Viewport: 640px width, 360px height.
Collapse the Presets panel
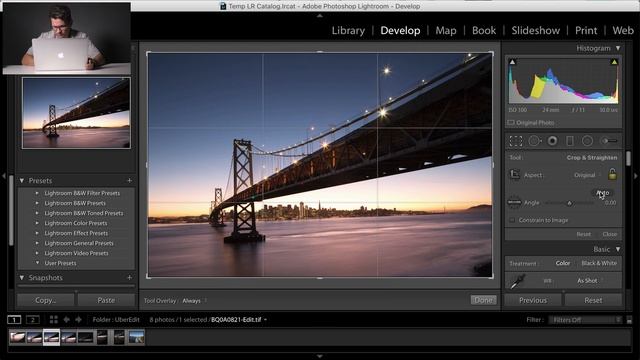[x=22, y=180]
